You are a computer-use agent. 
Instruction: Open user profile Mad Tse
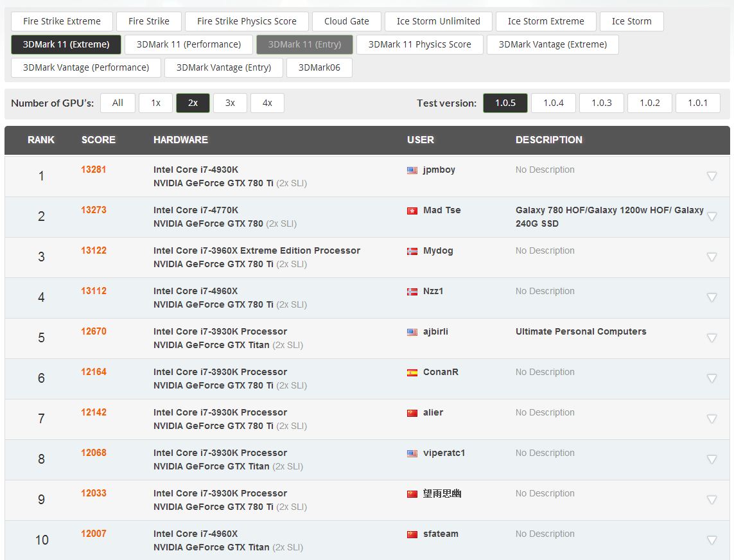tap(442, 210)
